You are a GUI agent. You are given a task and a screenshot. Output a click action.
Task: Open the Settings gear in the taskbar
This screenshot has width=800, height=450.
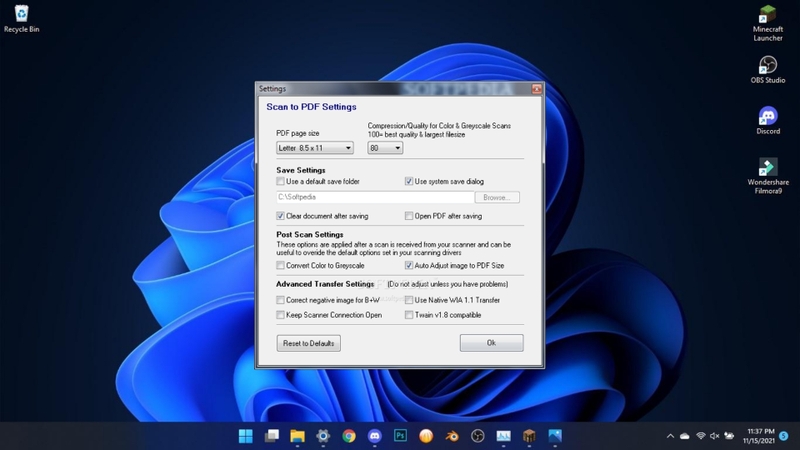(323, 436)
